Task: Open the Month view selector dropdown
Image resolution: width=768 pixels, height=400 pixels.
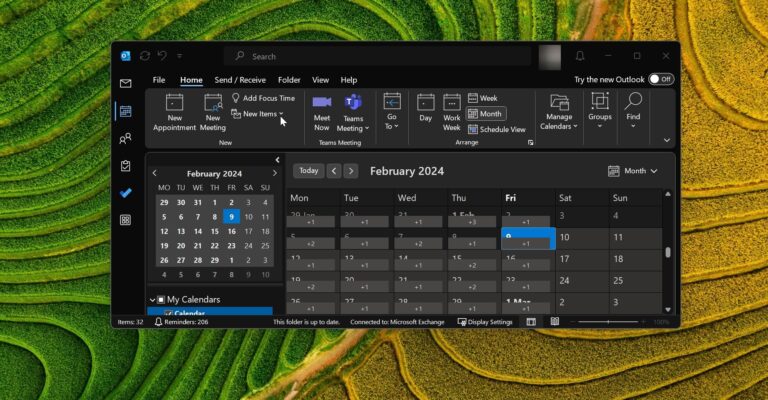Action: click(x=632, y=171)
